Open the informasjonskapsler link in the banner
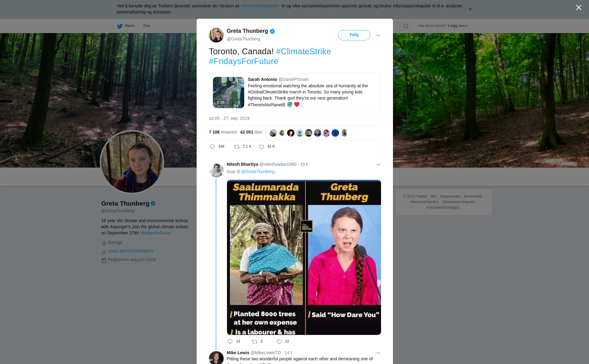Viewport: 589px width, 364px height. tap(260, 6)
